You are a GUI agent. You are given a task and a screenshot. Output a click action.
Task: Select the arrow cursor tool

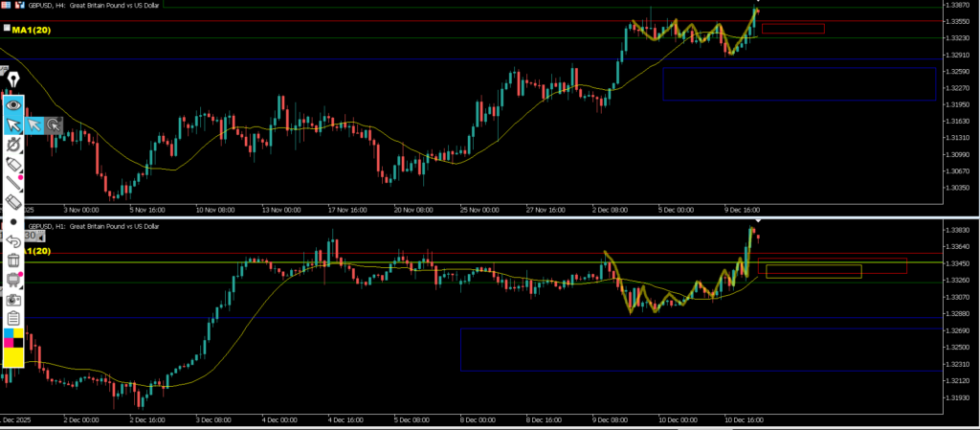pos(13,124)
